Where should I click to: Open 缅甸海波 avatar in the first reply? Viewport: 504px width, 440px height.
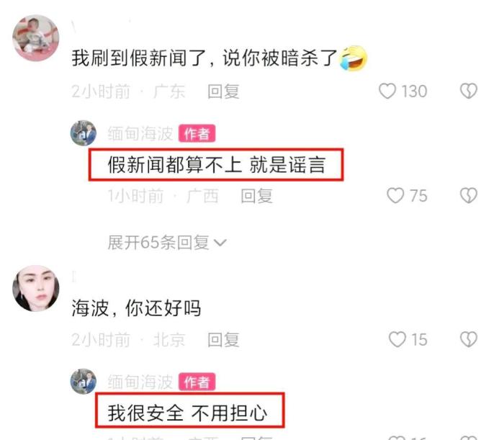click(84, 133)
